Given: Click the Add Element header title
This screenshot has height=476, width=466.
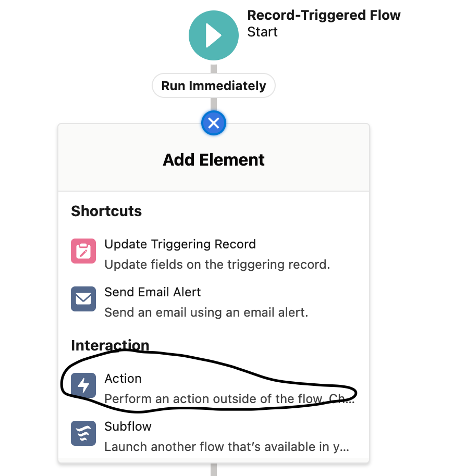Looking at the screenshot, I should pos(214,160).
